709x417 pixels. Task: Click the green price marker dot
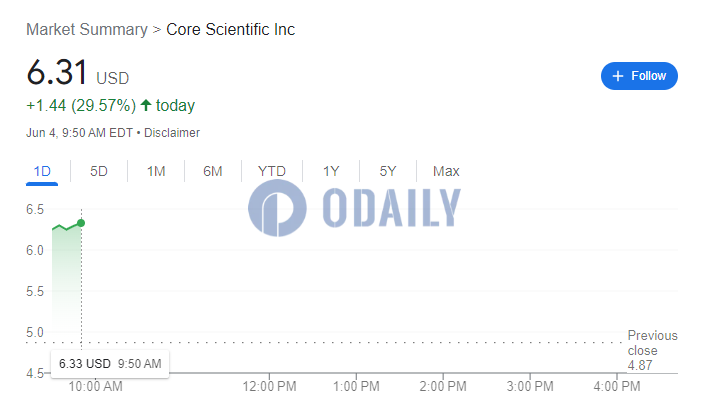click(x=81, y=223)
